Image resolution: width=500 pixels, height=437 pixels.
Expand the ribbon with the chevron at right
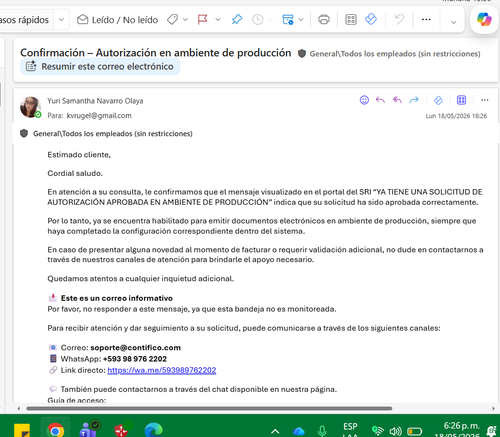(x=453, y=22)
